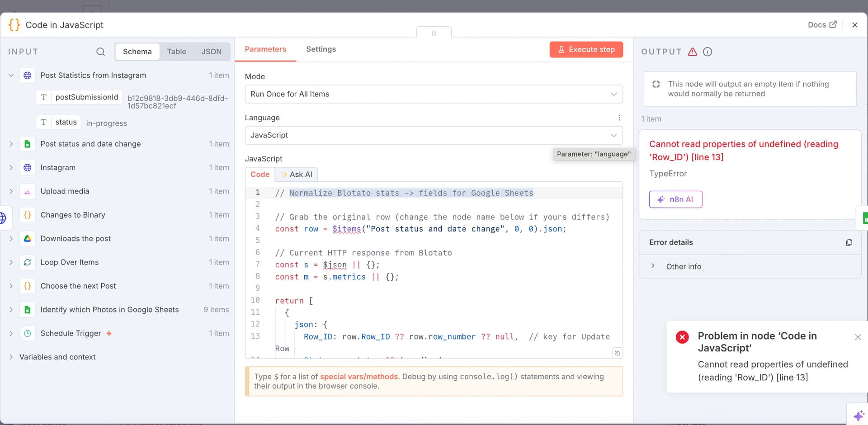
Task: Open the Settings tab
Action: click(321, 49)
